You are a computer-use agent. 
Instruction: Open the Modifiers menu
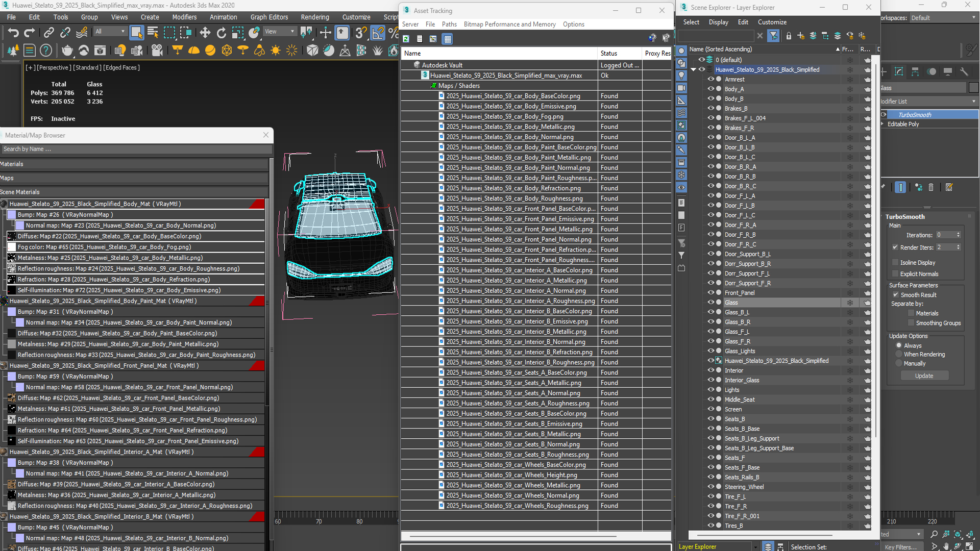pyautogui.click(x=184, y=17)
